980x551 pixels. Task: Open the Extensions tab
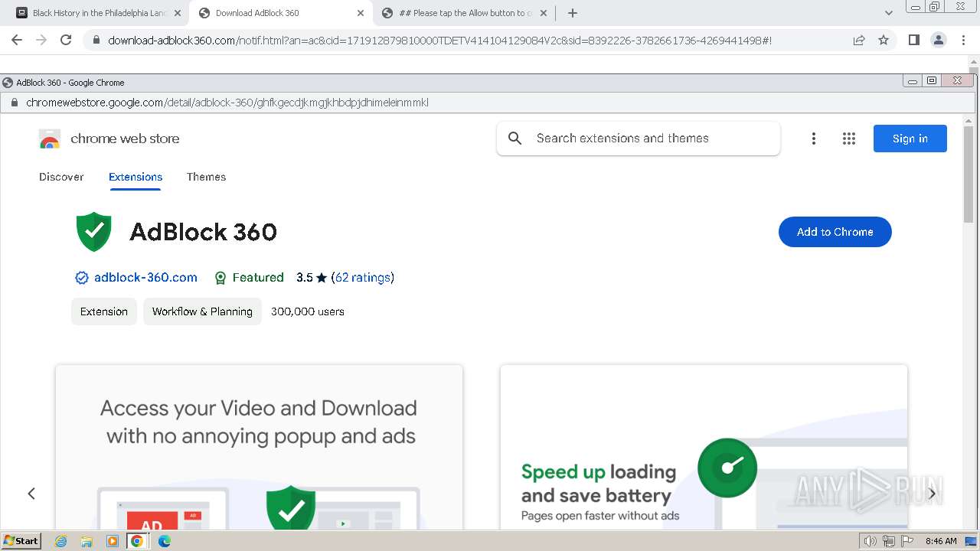click(x=136, y=177)
